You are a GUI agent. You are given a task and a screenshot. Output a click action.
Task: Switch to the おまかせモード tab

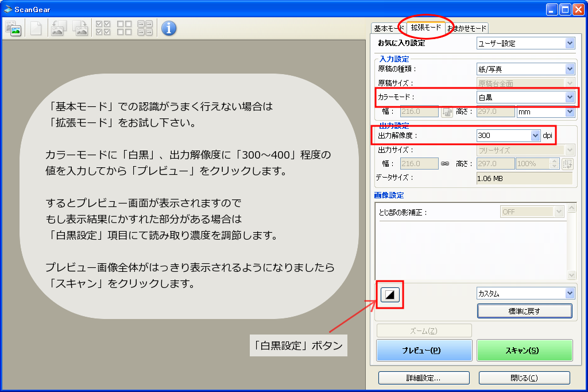tap(466, 28)
